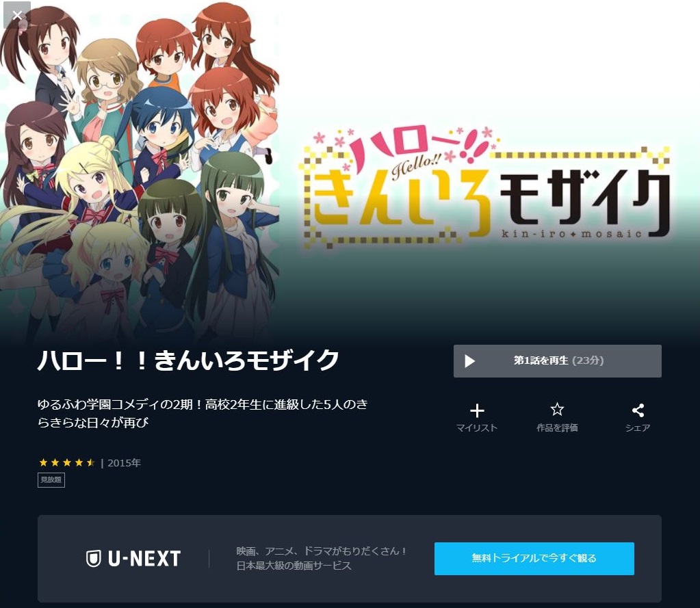Click the 見放題 badge
Screen dimensions: 700x608
click(51, 480)
